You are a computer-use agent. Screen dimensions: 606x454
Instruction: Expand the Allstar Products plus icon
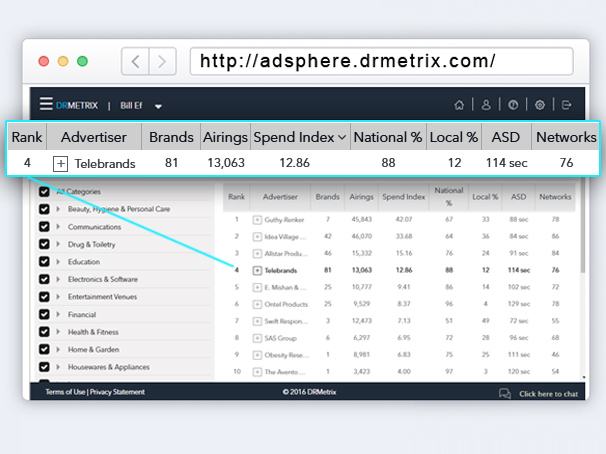tap(257, 254)
